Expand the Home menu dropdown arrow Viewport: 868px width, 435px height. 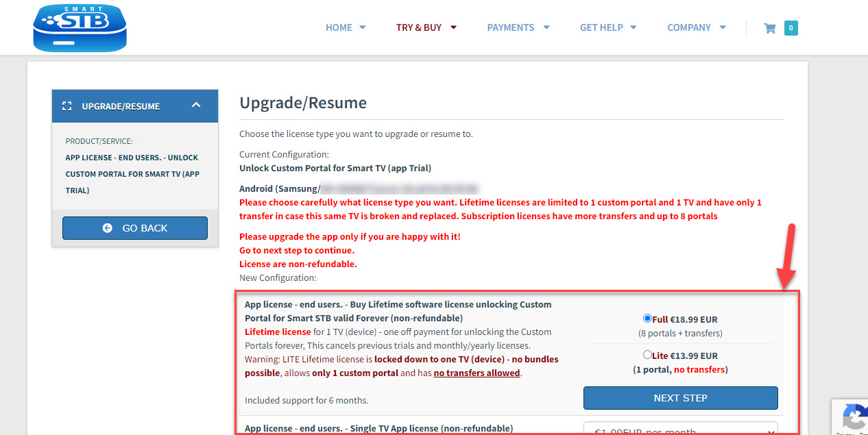pos(363,28)
